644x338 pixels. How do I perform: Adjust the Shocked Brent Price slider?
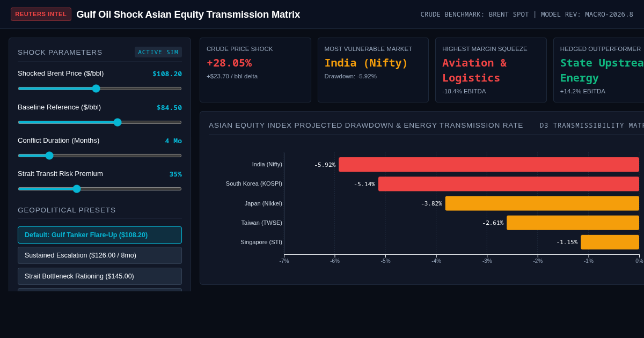point(100,89)
